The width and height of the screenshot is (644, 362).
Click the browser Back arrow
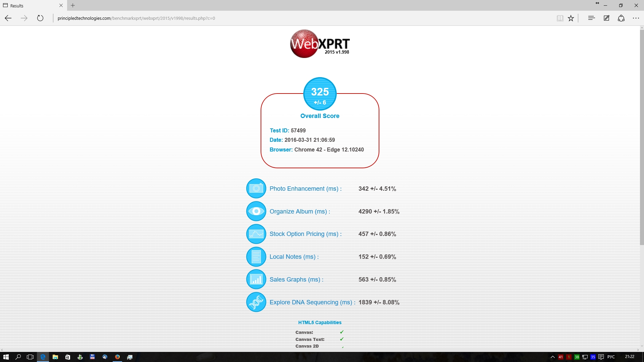(8, 18)
